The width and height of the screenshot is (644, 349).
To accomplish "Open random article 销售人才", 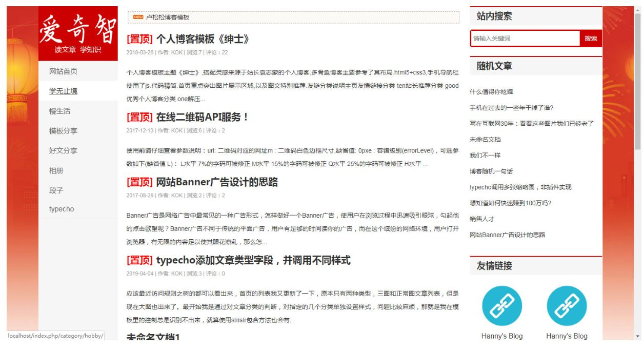I will [482, 219].
